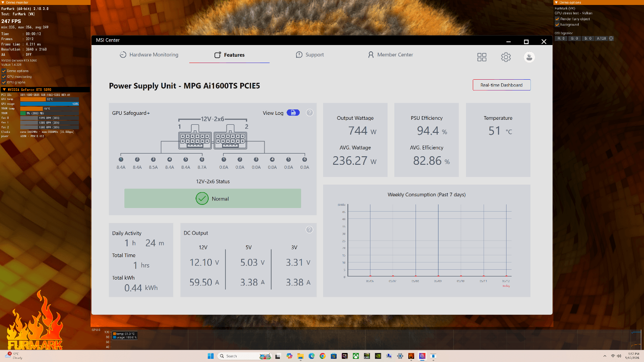Screen dimensions: 644x362
Task: Click 59.50 A current reading
Action: coord(205,282)
